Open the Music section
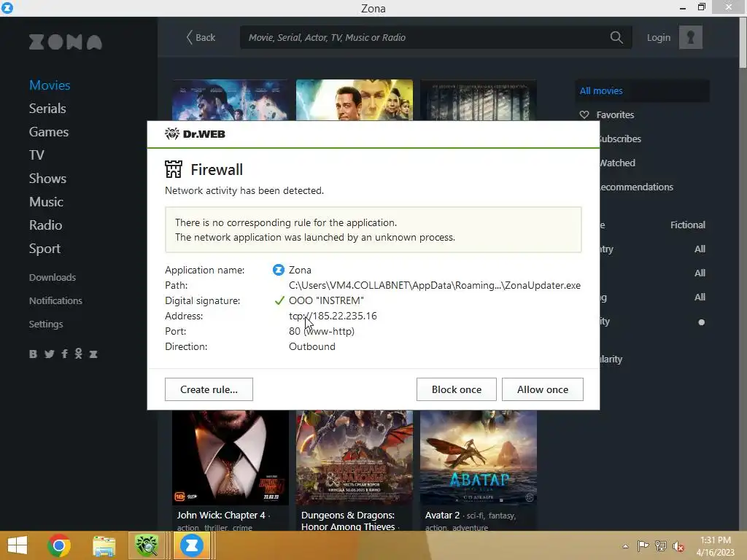 pyautogui.click(x=46, y=202)
